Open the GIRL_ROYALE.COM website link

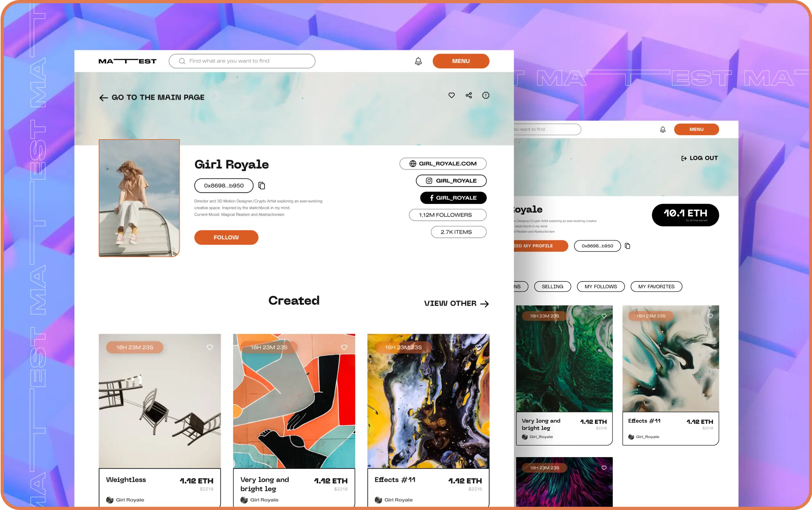443,164
